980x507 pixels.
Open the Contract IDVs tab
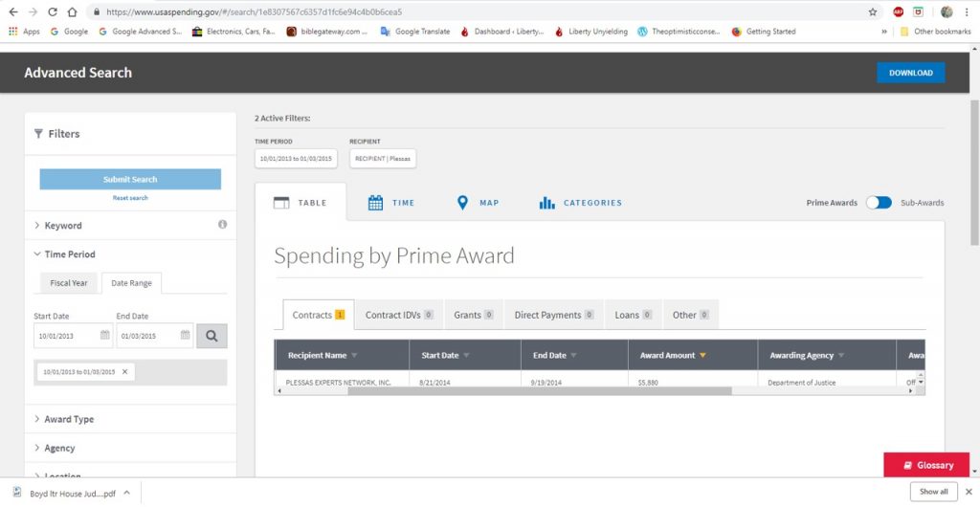click(x=399, y=315)
